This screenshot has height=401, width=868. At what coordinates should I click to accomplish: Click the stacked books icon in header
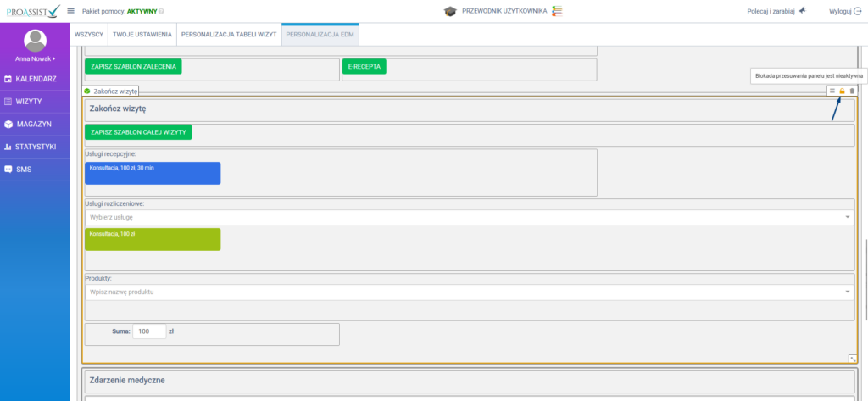tap(557, 12)
